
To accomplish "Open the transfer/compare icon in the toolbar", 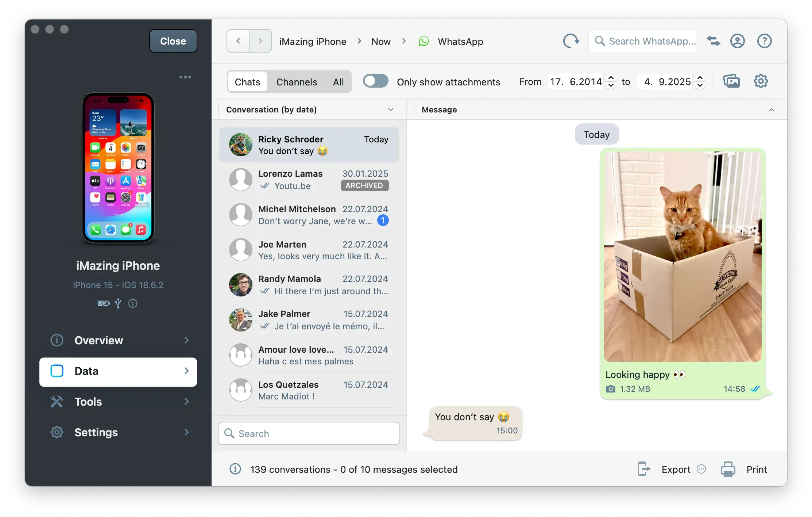I will pos(713,41).
